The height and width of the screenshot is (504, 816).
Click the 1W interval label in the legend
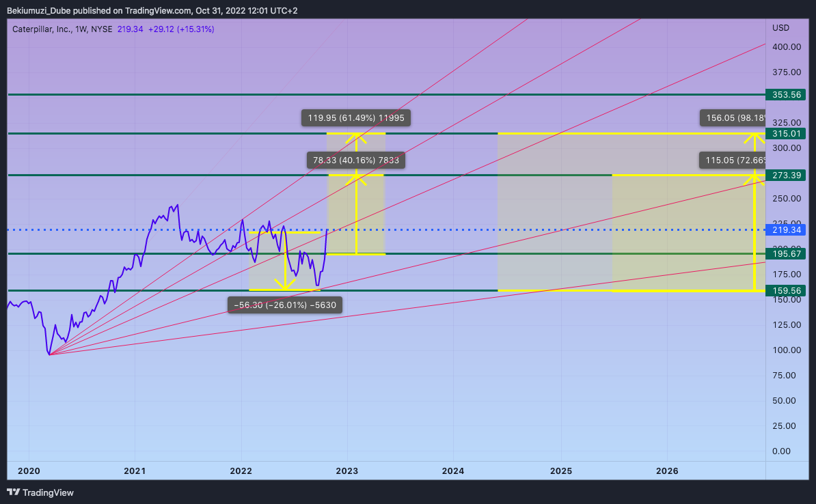(81, 29)
